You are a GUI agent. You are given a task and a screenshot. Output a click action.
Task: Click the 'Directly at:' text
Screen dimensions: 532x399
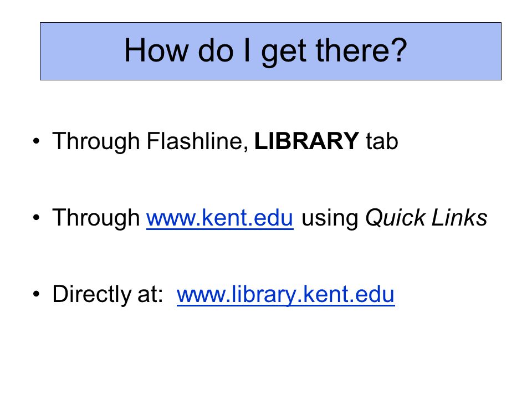108,294
